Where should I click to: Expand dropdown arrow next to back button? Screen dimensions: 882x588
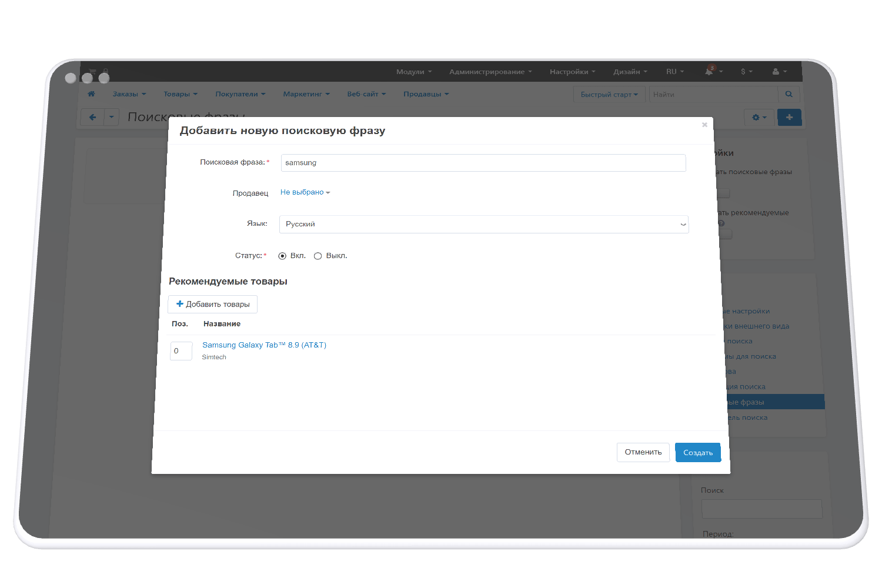pos(111,117)
